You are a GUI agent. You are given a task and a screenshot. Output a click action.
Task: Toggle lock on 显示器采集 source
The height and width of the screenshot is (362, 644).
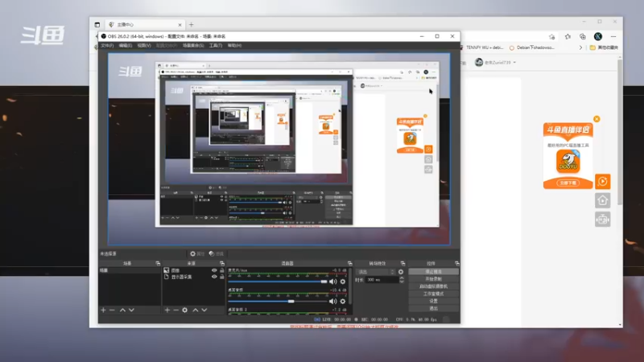222,277
